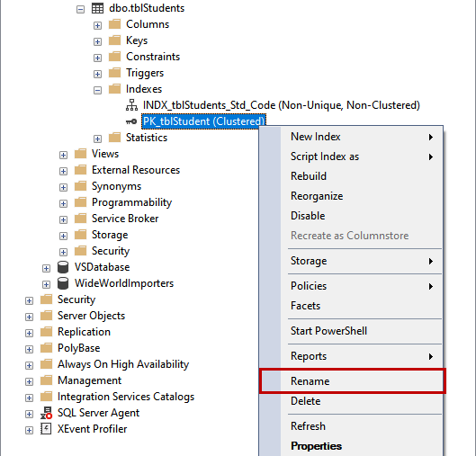Click the Triggers folder icon
This screenshot has height=456, width=476.
coord(115,73)
